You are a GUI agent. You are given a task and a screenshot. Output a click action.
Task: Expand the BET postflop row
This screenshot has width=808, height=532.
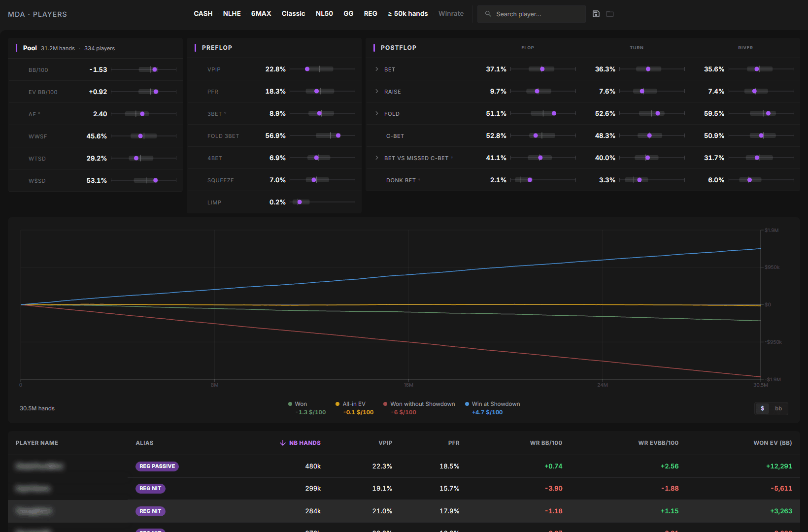pos(377,69)
